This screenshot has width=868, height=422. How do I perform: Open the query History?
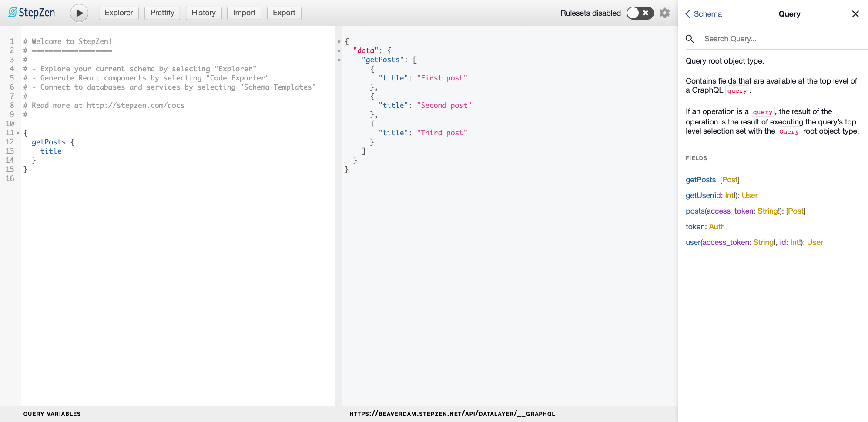204,13
